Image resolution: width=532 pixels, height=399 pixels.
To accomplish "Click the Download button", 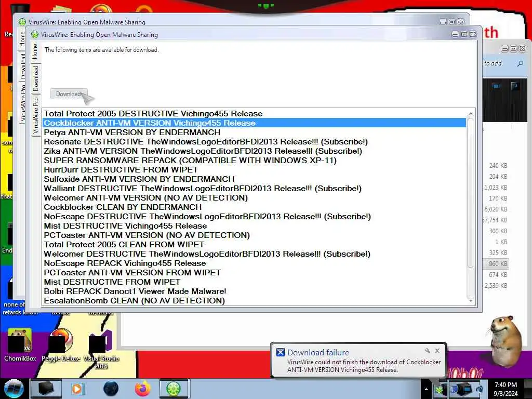I will (x=69, y=94).
